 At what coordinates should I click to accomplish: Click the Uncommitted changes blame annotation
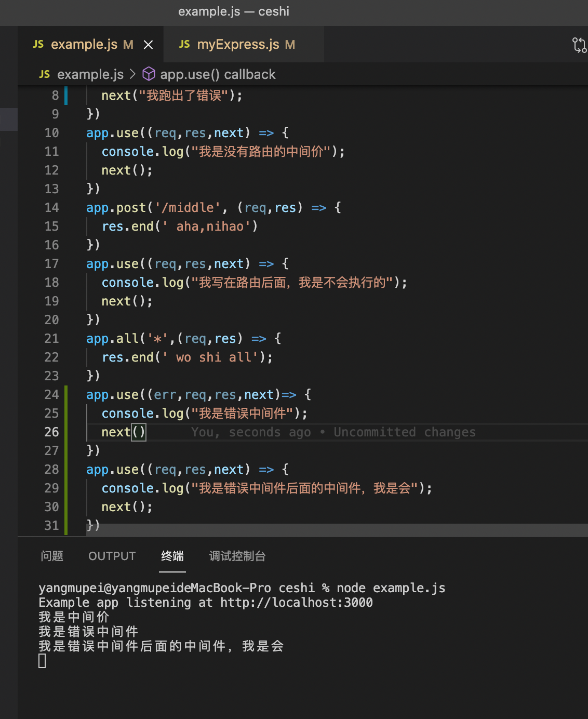tap(405, 432)
